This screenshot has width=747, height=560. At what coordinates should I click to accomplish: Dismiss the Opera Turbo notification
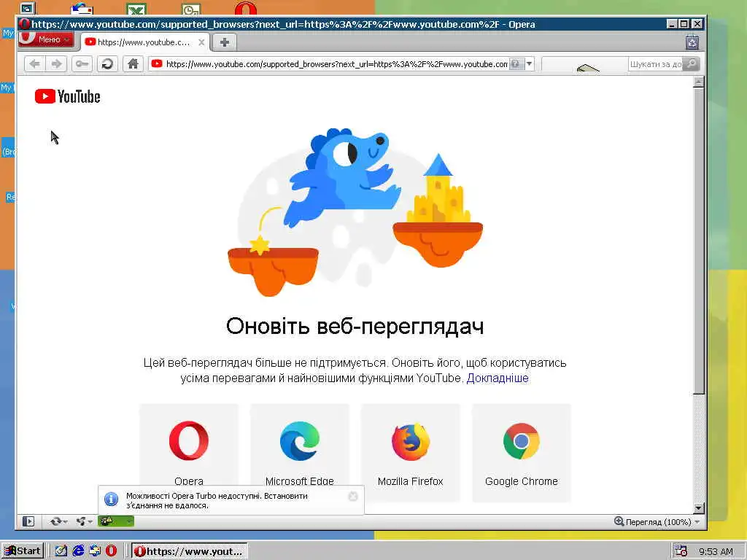[353, 496]
